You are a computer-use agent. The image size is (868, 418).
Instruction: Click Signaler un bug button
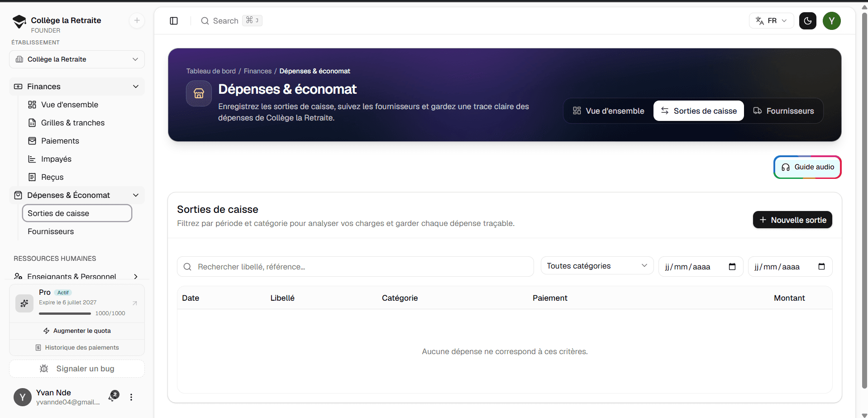coord(77,369)
